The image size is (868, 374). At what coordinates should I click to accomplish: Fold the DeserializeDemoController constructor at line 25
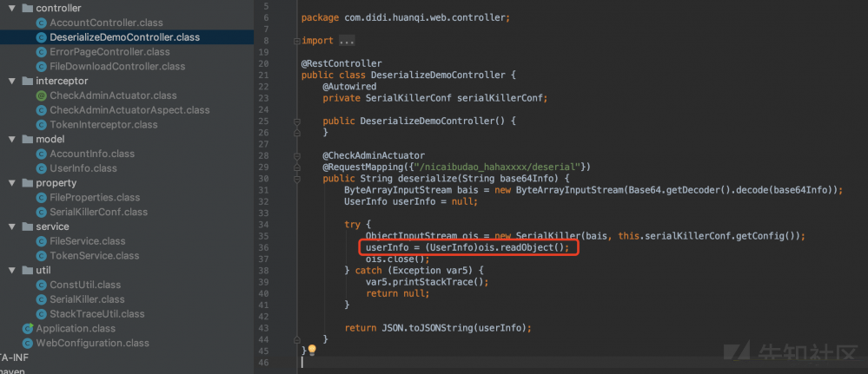tap(298, 121)
